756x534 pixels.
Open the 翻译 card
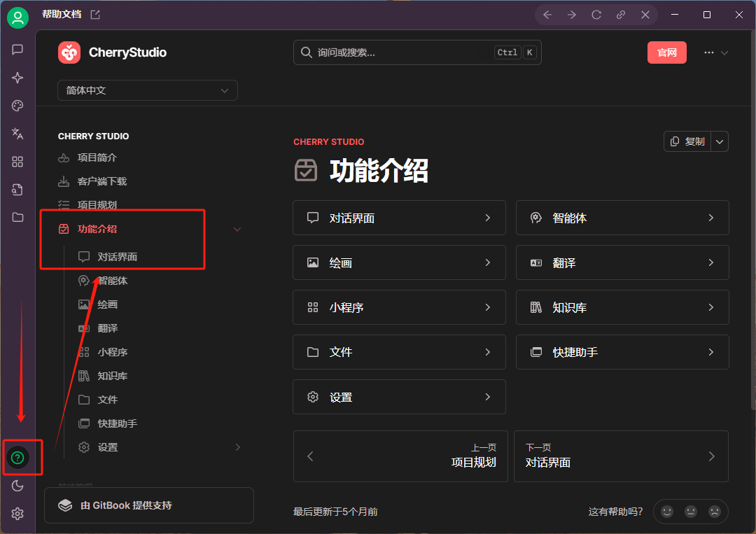tap(622, 262)
